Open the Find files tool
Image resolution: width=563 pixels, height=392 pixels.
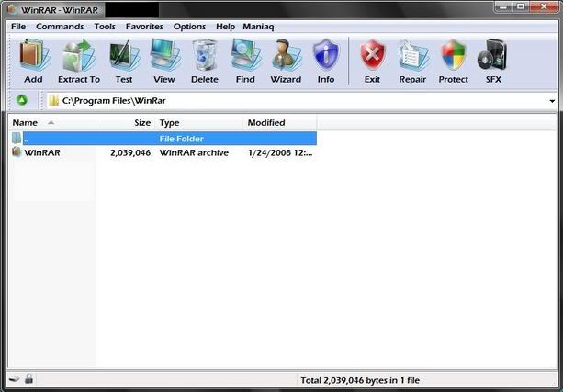tap(245, 56)
